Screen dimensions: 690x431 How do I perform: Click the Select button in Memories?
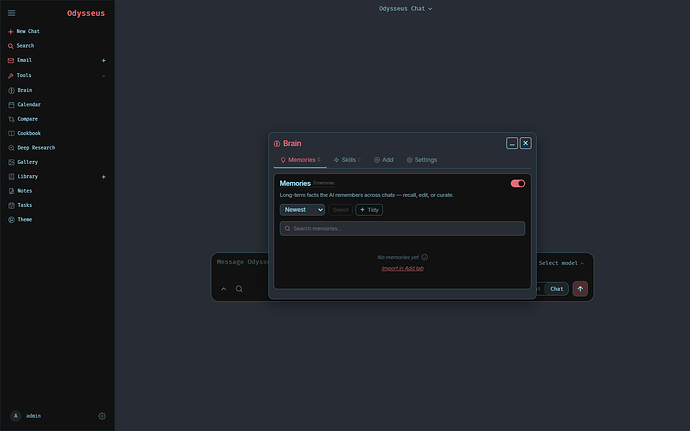point(341,210)
